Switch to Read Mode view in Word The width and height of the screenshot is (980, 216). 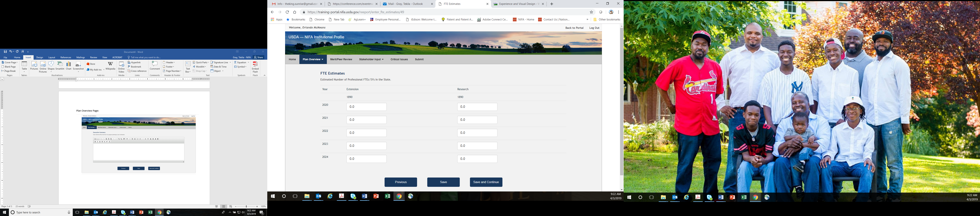(x=216, y=207)
